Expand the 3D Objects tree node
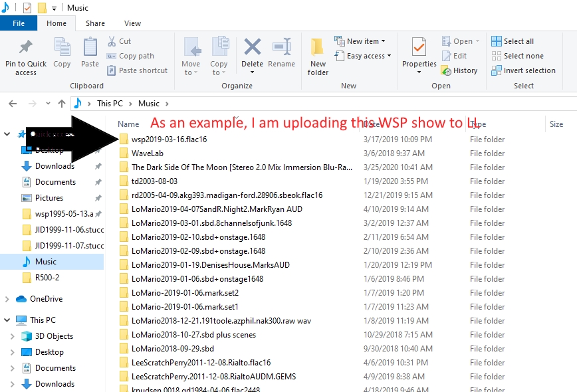This screenshot has height=392, width=577. [x=12, y=336]
